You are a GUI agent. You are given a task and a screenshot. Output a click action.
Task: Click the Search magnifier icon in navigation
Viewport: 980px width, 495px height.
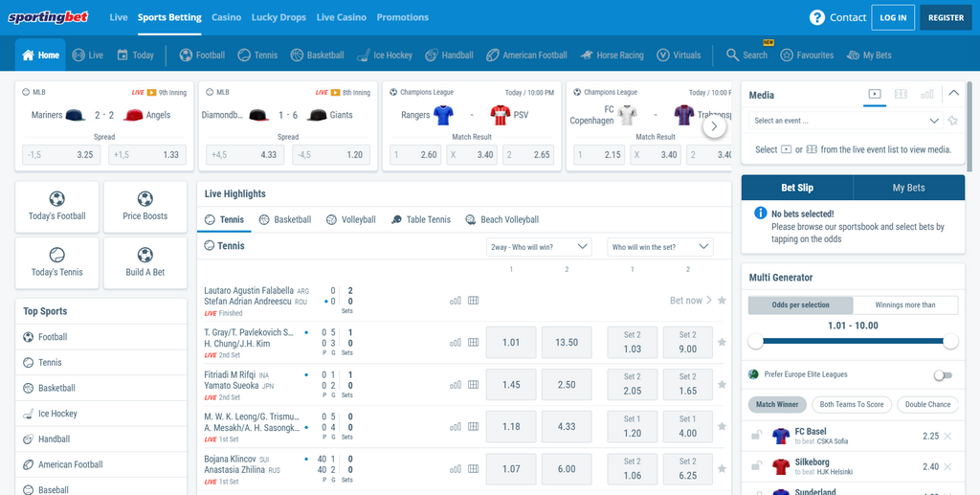coord(733,56)
